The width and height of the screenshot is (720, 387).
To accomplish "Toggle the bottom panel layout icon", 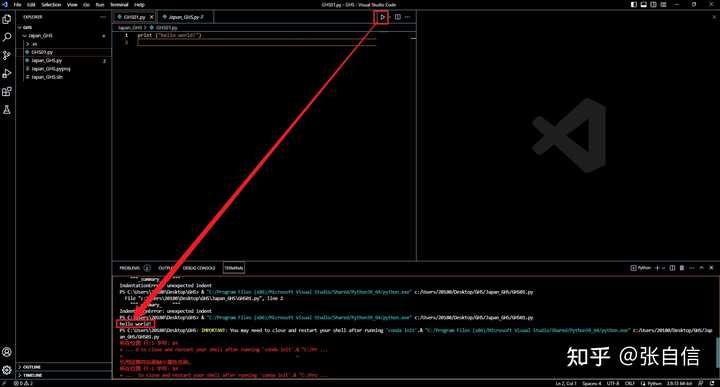I will [x=644, y=5].
